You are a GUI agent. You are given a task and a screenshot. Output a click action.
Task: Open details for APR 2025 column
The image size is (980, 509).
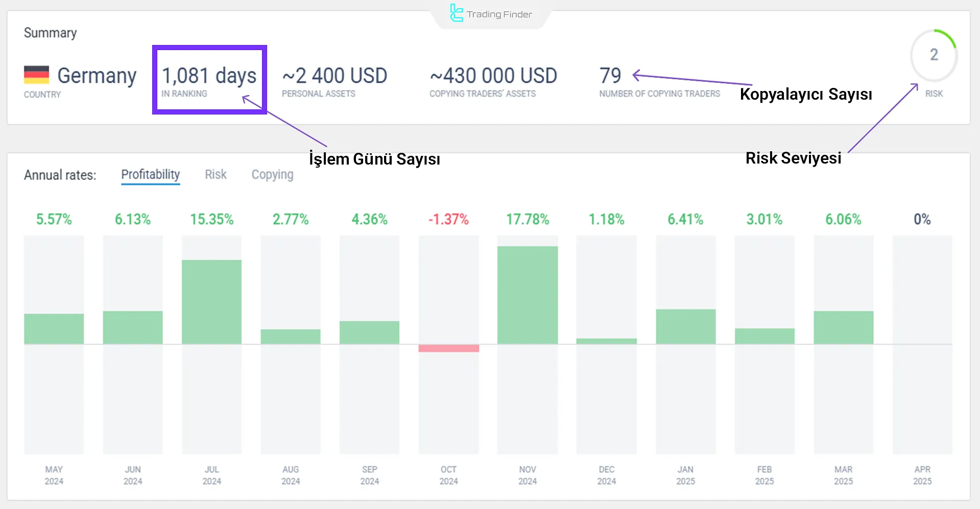[922, 342]
